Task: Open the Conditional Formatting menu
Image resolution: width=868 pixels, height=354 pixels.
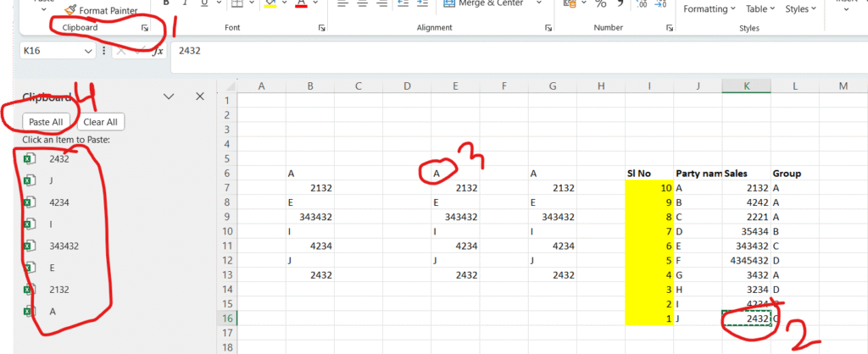Action: pyautogui.click(x=710, y=9)
